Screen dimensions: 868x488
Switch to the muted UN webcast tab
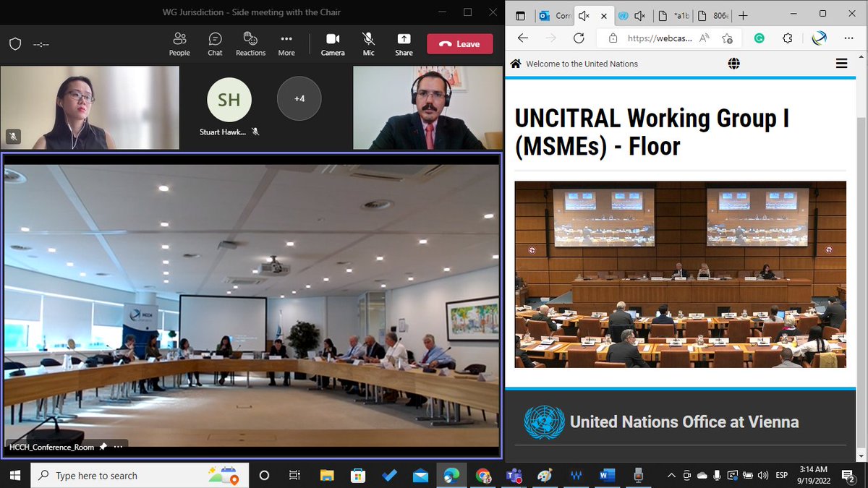point(631,15)
